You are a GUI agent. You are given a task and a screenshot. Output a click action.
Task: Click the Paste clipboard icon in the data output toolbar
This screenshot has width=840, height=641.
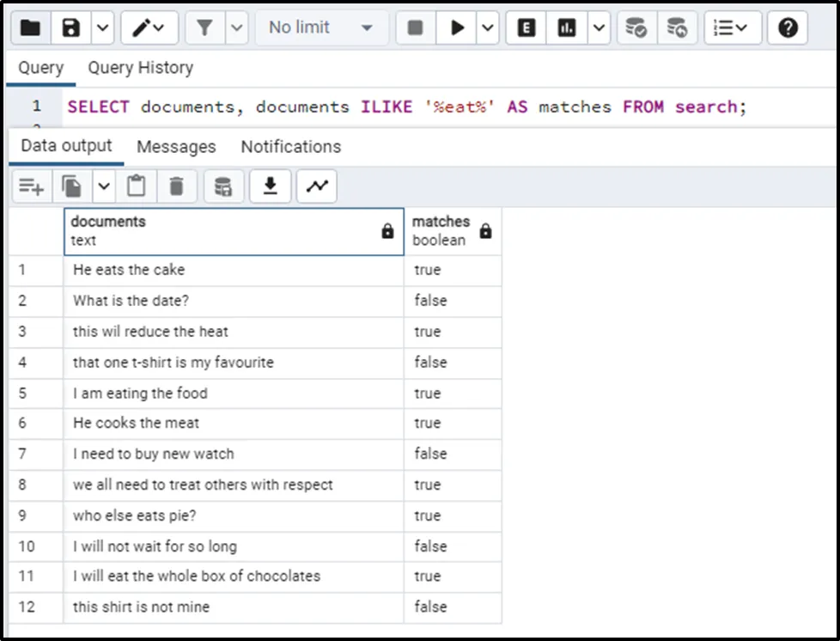tap(136, 186)
